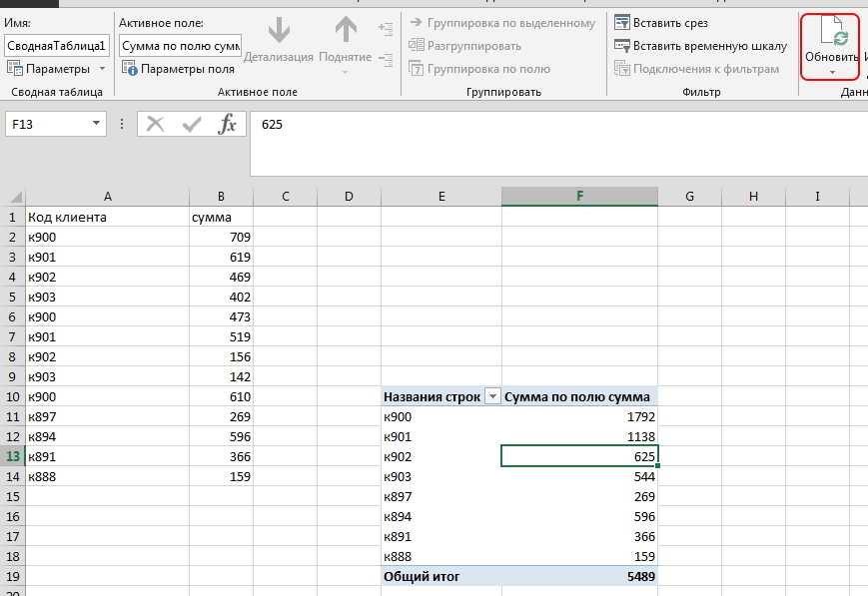Click the expand field plus icon
This screenshot has height=596, width=868.
(x=386, y=29)
